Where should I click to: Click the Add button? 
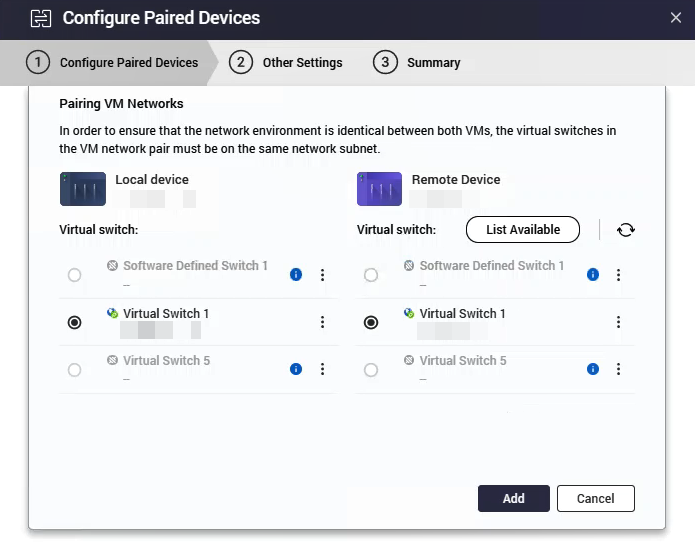coord(513,498)
